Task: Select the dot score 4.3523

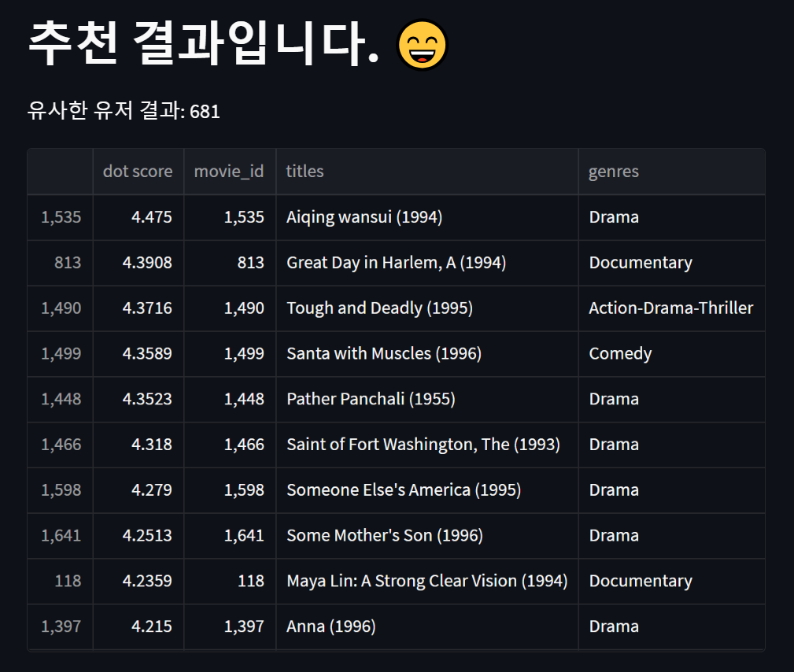Action: [x=138, y=399]
